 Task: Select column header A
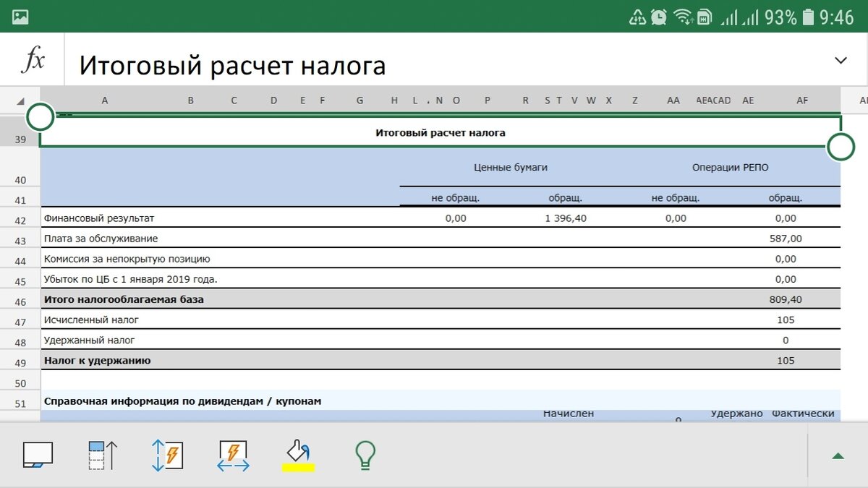105,100
